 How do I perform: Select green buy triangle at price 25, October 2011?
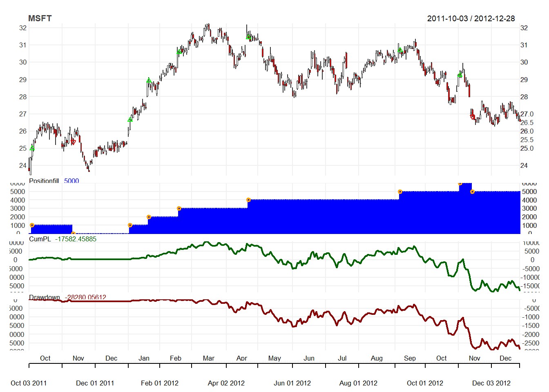(32, 148)
